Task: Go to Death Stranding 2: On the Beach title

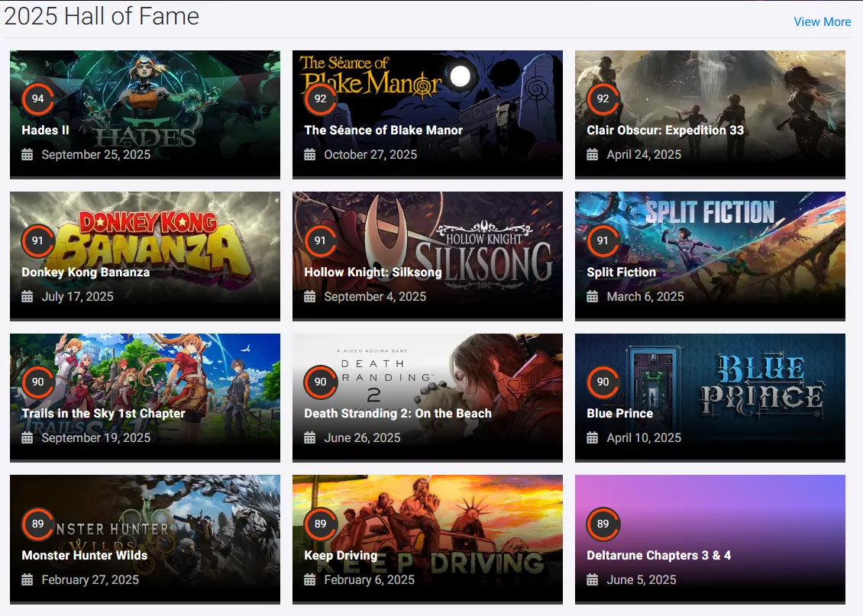Action: tap(397, 414)
